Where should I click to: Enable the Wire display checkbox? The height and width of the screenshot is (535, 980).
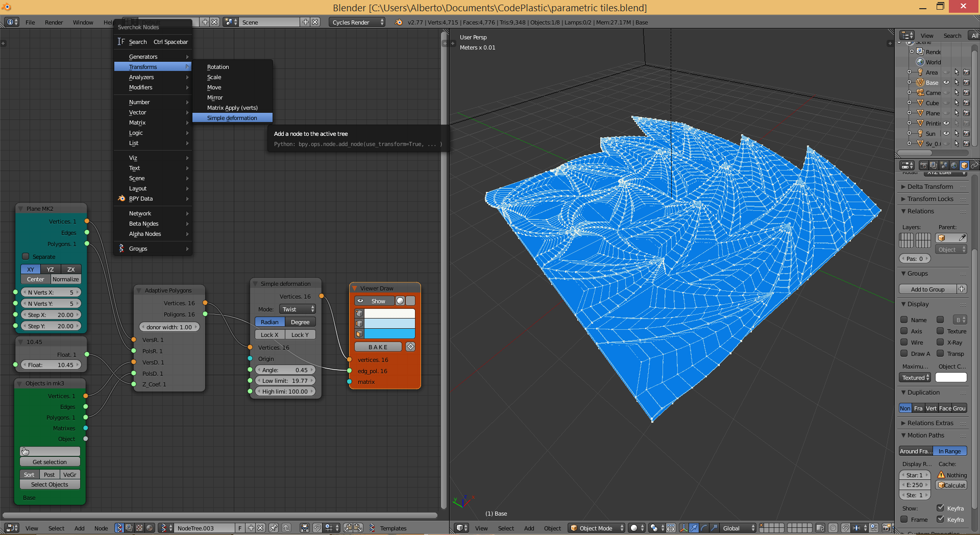click(x=904, y=342)
